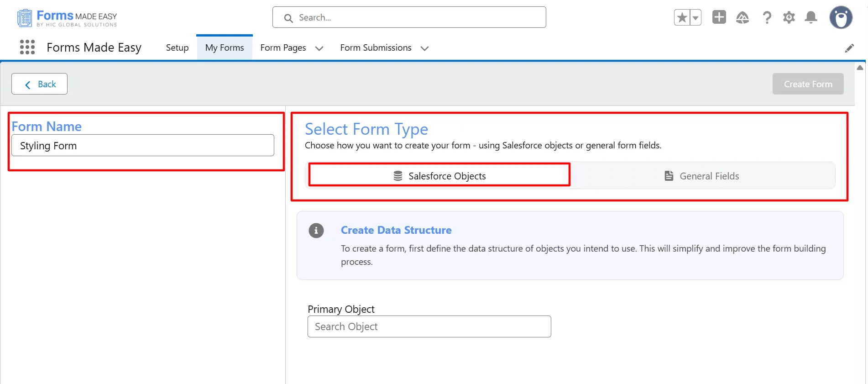Open the global actions plus icon

719,17
